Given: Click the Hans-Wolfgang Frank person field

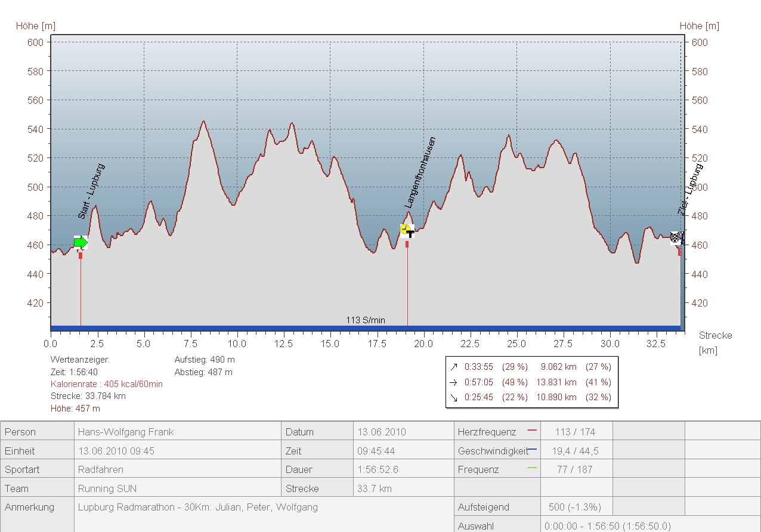Looking at the screenshot, I should click(126, 432).
